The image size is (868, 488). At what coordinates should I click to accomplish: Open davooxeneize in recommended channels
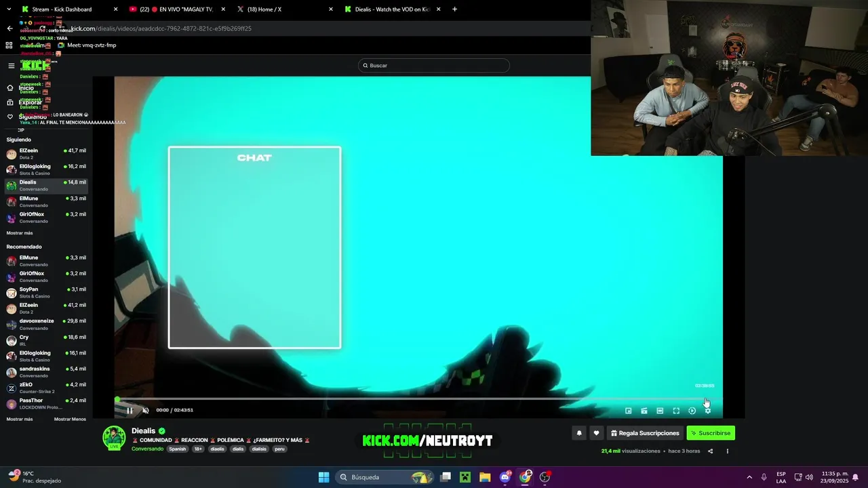click(x=46, y=324)
